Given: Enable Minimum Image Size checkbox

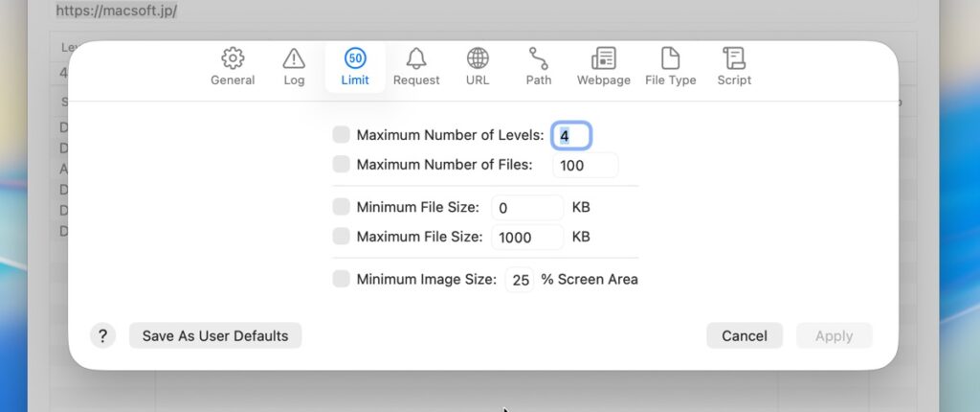Looking at the screenshot, I should pyautogui.click(x=342, y=280).
